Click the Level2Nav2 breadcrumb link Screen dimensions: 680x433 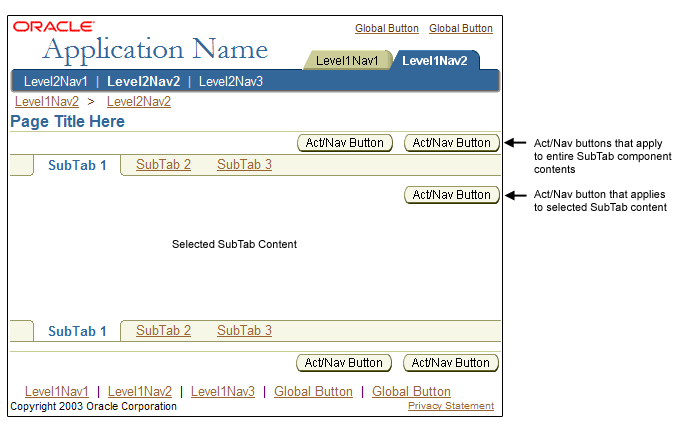pos(139,102)
